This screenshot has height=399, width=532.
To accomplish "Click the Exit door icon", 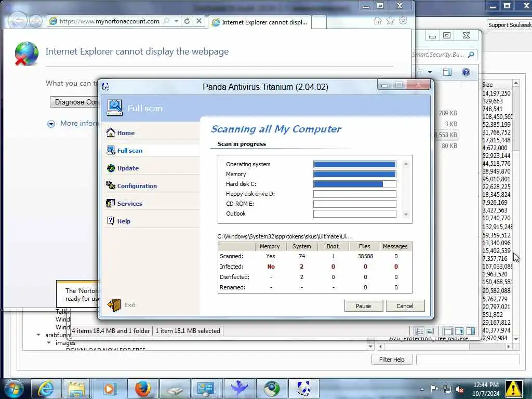I will coord(114,304).
